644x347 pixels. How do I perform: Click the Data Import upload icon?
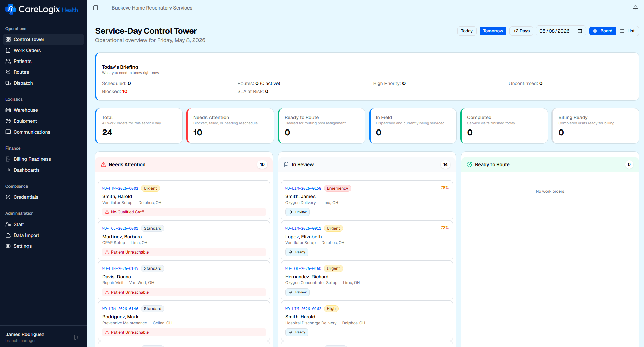(x=8, y=235)
